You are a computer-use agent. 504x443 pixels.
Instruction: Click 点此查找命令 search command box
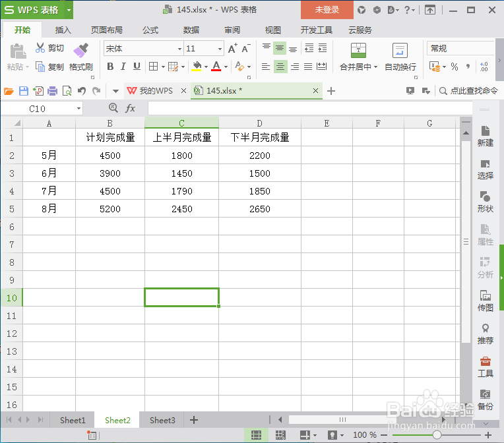pos(468,91)
